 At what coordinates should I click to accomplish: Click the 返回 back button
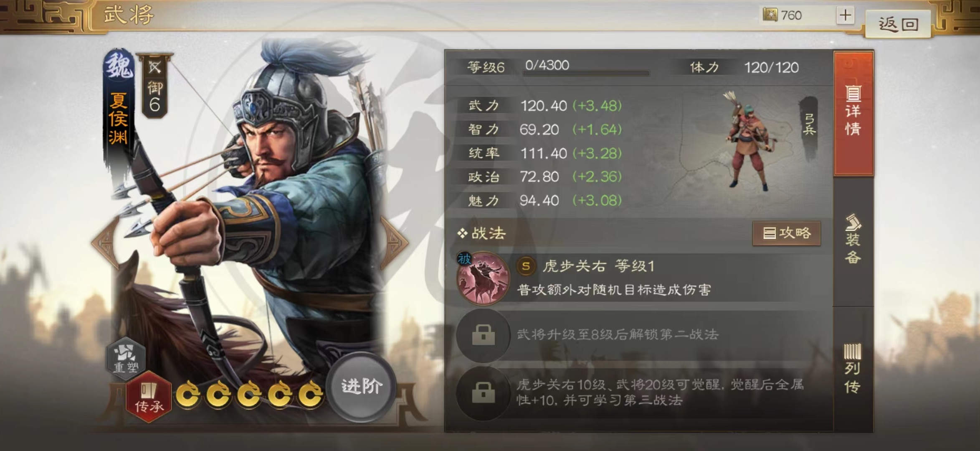(x=898, y=24)
